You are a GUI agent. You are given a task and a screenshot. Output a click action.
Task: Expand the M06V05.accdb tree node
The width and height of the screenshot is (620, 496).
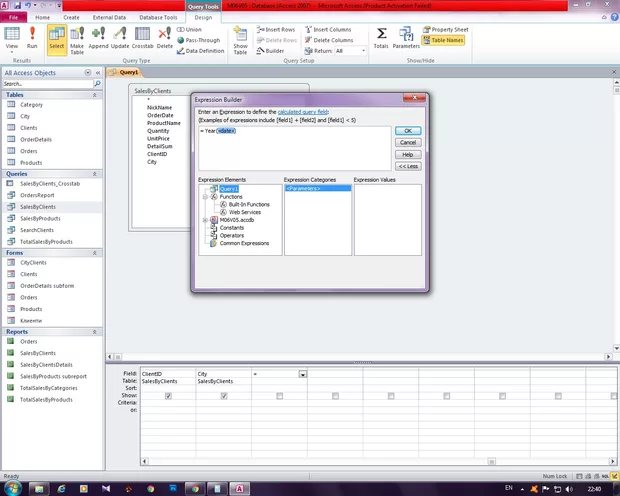[204, 219]
